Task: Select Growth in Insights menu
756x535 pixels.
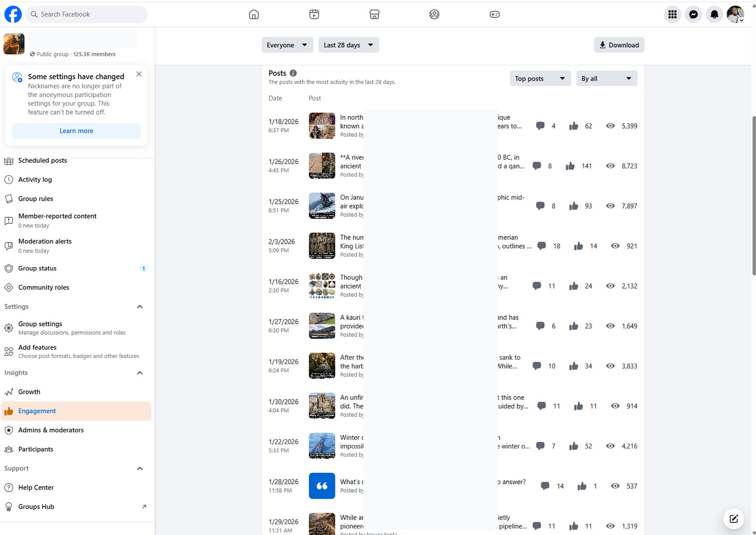Action: pyautogui.click(x=29, y=392)
